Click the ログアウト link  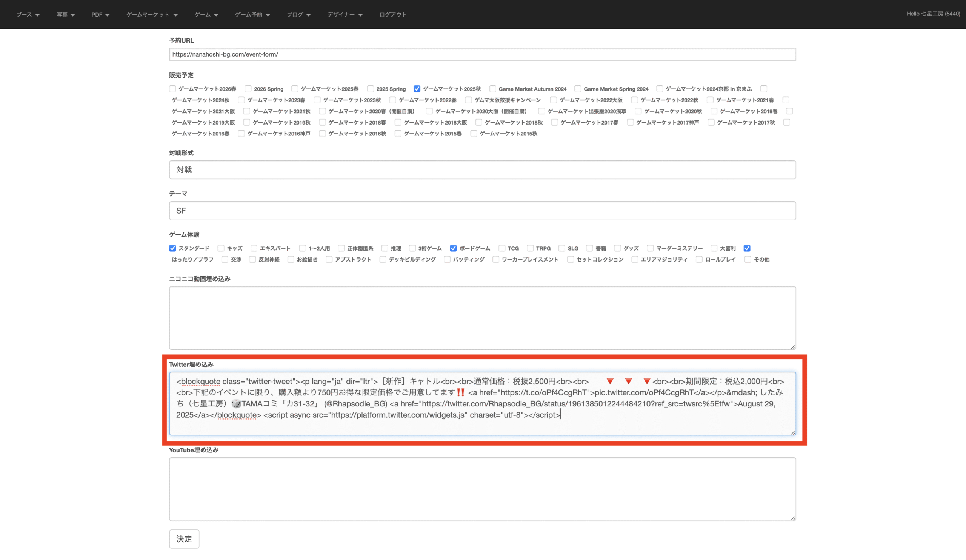(x=392, y=15)
